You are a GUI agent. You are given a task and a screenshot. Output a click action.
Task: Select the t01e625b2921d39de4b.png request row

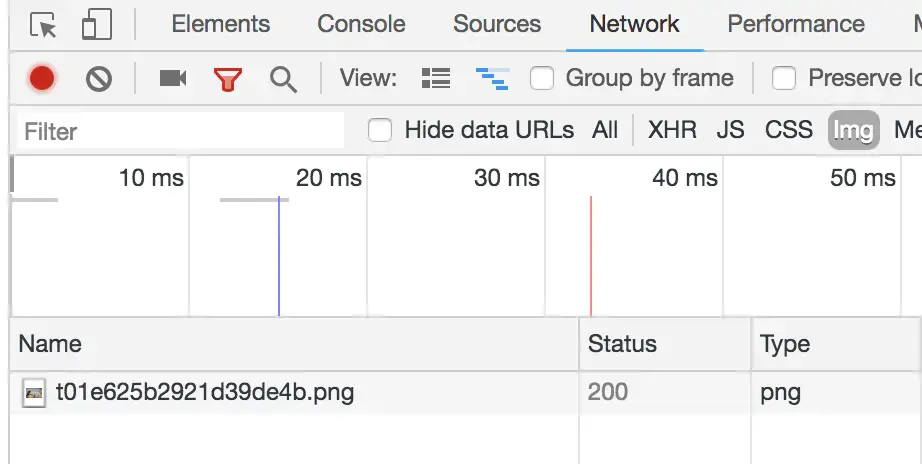465,392
